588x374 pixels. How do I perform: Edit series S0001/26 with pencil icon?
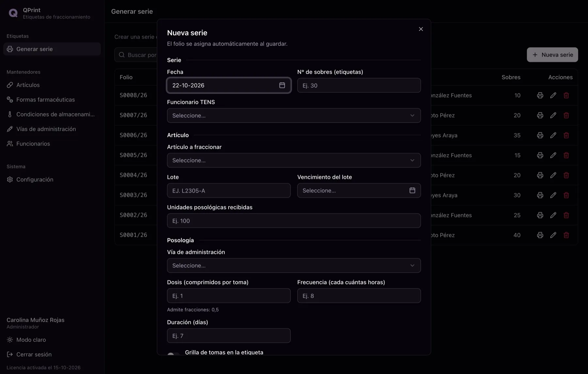(553, 235)
